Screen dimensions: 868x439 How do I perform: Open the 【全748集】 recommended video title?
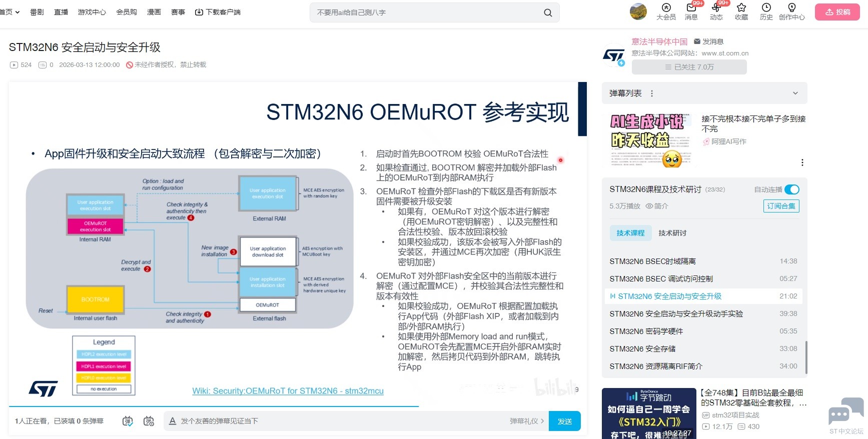(754, 397)
